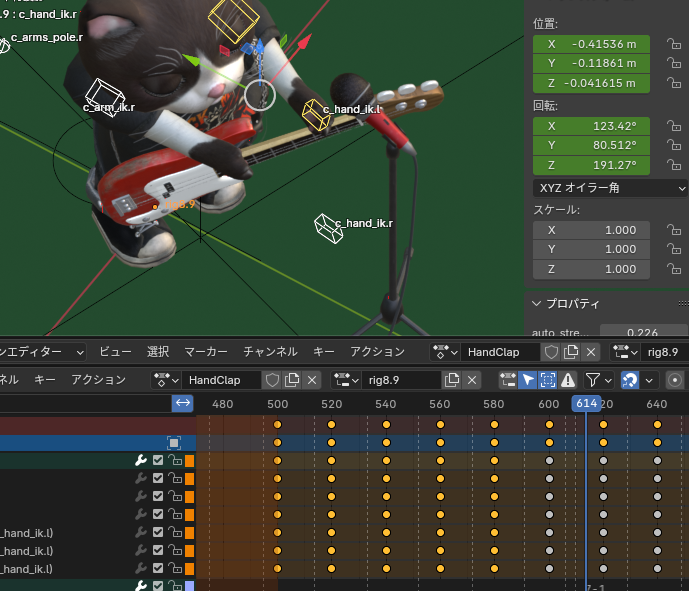Duplicate the rig8.9 slot in lower header

point(452,380)
